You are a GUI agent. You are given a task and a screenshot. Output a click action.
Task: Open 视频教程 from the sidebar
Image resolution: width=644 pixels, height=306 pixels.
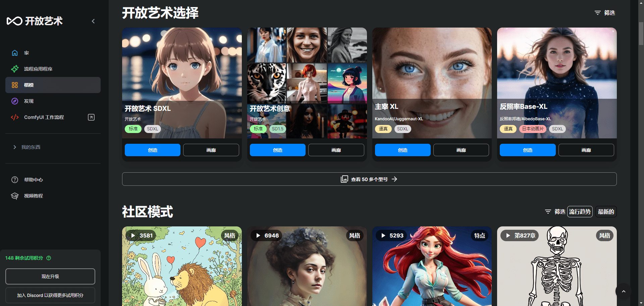[53, 196]
